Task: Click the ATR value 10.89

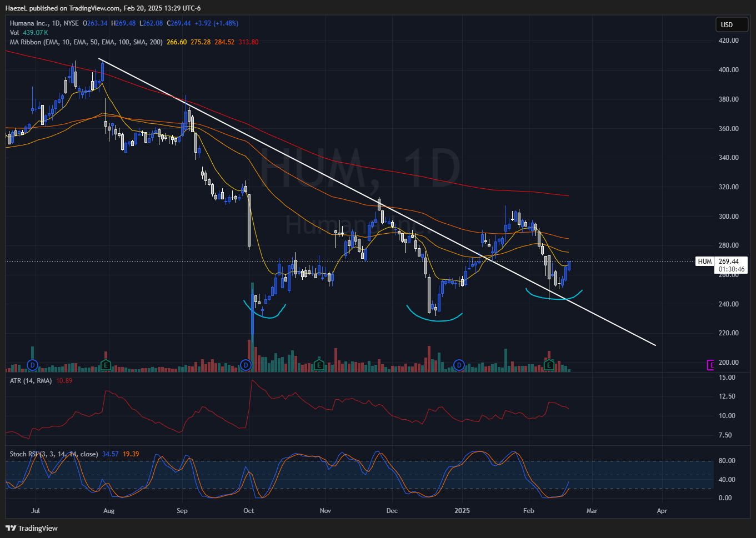Action: coord(64,381)
